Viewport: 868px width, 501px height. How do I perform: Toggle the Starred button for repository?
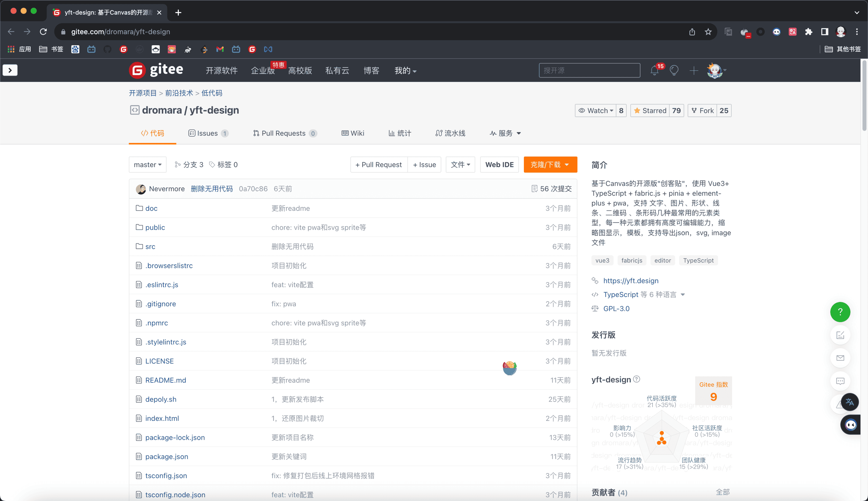[650, 111]
